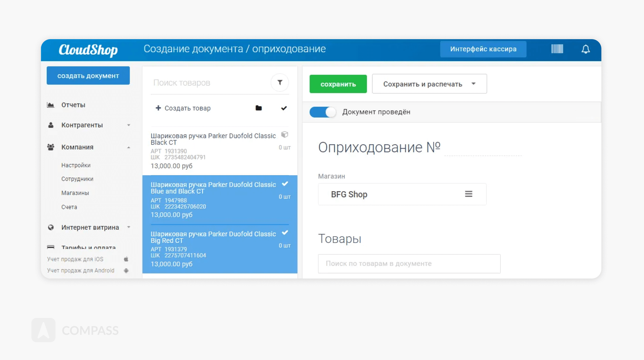Open the product filter funnel icon
Screen dimensions: 644x360
(x=280, y=82)
